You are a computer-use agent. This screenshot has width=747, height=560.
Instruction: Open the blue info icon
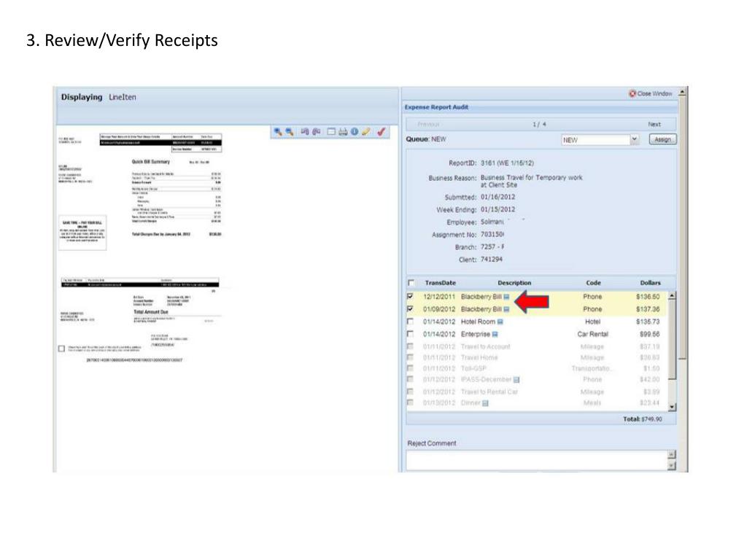(355, 132)
